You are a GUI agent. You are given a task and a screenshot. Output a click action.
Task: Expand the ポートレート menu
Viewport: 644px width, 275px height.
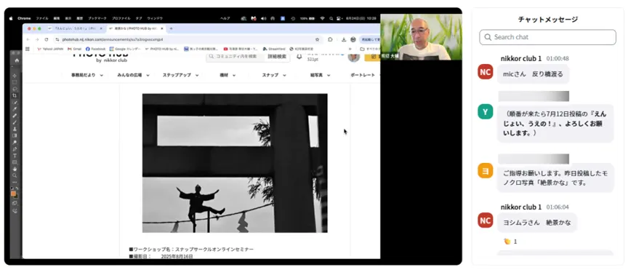click(x=365, y=75)
